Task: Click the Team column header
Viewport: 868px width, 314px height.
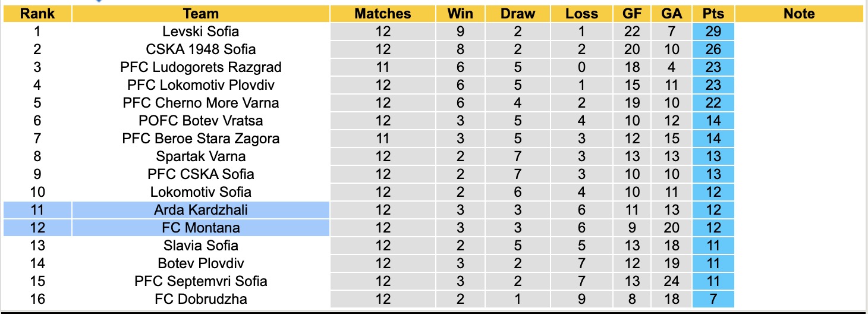Action: (201, 14)
